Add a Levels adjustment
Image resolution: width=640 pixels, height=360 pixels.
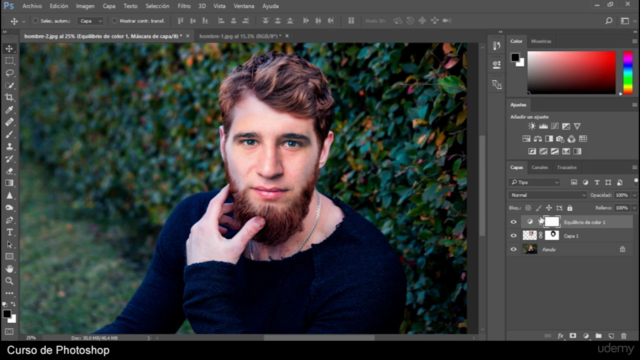(x=543, y=126)
